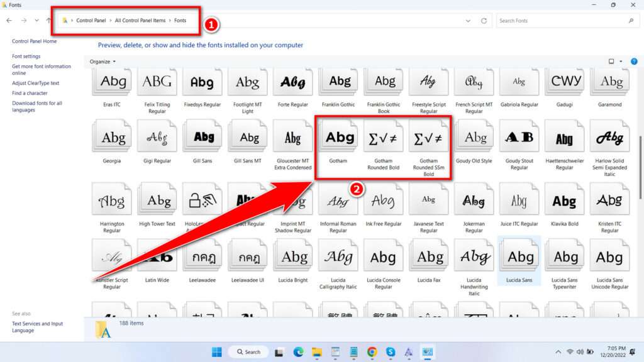Select the Fixedsys Regular font icon
The height and width of the screenshot is (362, 644).
click(x=202, y=82)
